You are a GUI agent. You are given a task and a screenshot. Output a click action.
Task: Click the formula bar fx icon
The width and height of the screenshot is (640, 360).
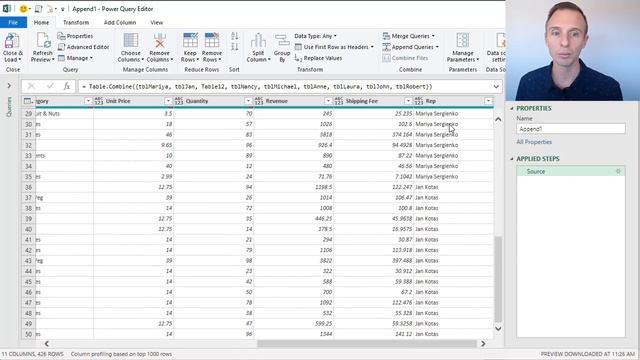pyautogui.click(x=67, y=86)
